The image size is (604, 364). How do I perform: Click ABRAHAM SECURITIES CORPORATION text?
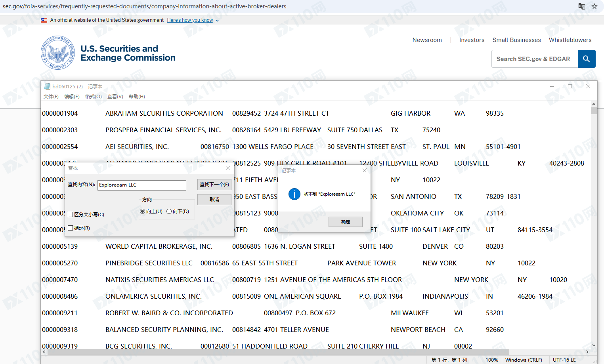pos(164,113)
